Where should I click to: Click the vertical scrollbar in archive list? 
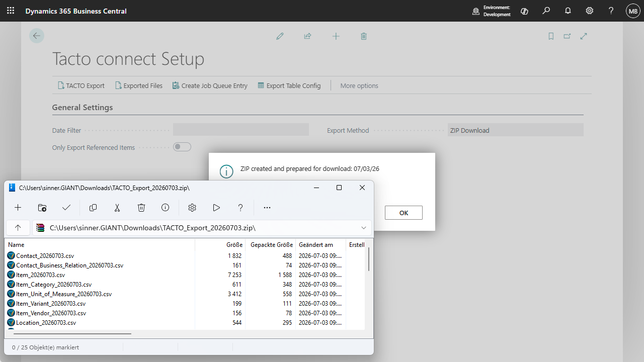[x=369, y=259]
